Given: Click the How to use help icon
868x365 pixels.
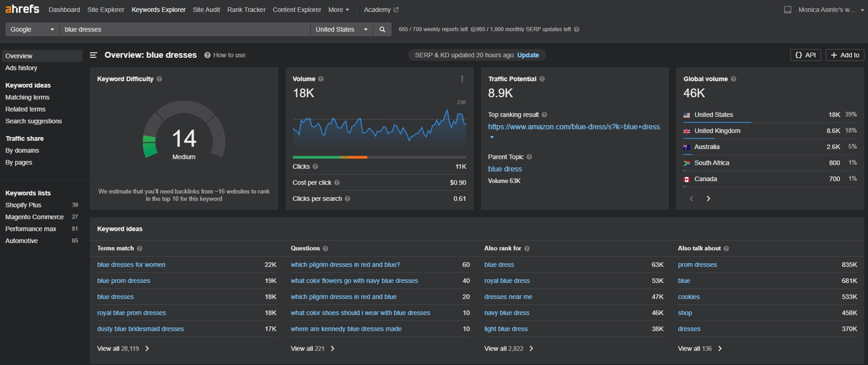Looking at the screenshot, I should [207, 55].
